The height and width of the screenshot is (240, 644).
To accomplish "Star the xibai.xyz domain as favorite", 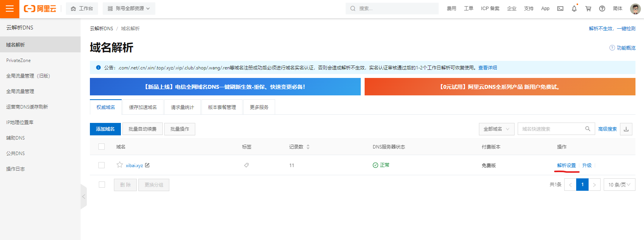I will [119, 165].
